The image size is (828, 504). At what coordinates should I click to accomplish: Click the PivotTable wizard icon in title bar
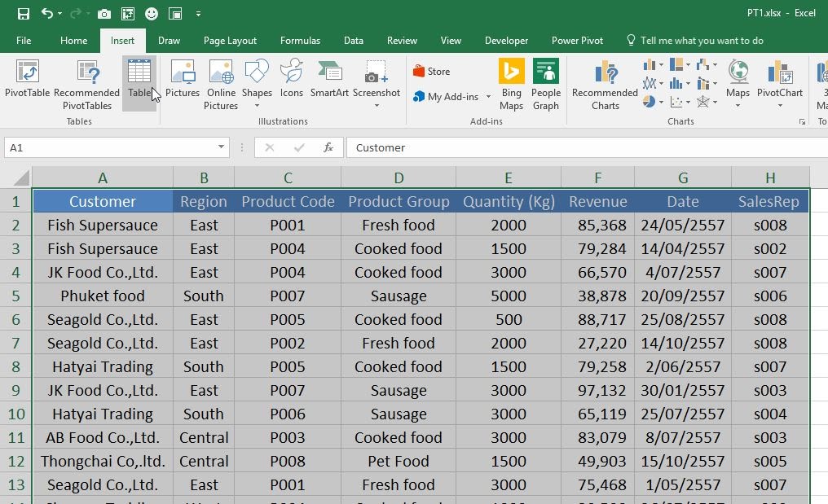(128, 14)
